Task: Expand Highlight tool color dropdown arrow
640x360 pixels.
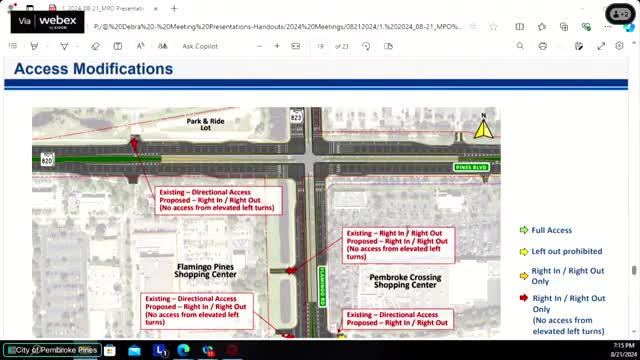Action: coord(46,46)
